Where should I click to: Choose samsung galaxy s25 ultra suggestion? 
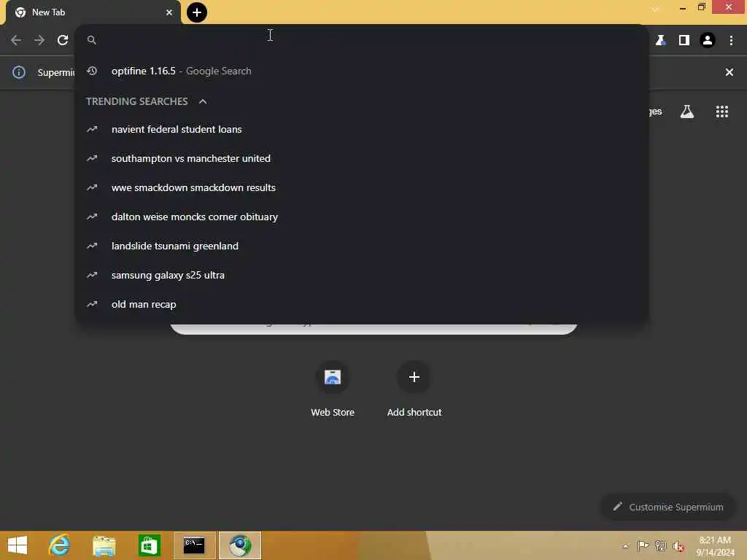(x=362, y=275)
